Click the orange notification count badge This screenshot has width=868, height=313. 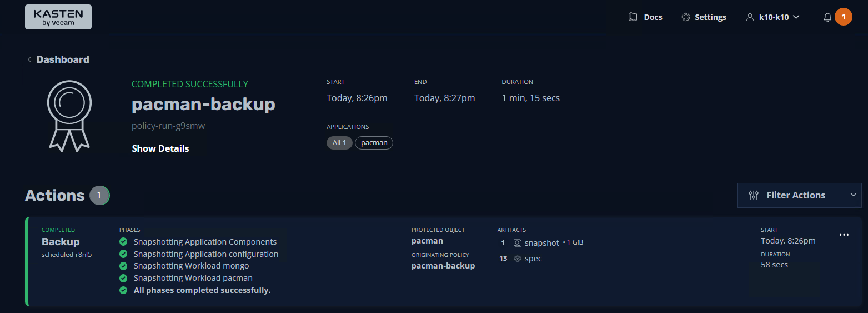(844, 17)
